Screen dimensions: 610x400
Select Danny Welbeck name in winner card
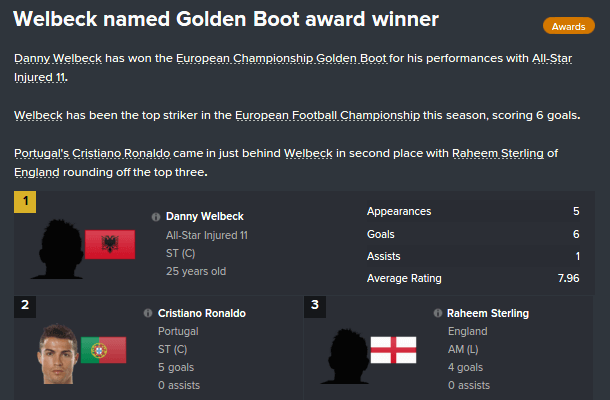pyautogui.click(x=205, y=216)
